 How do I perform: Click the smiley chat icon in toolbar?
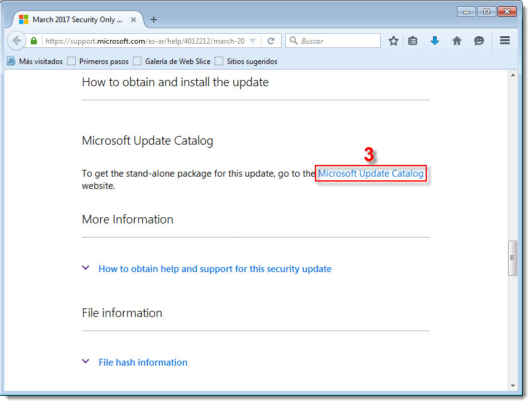[478, 41]
